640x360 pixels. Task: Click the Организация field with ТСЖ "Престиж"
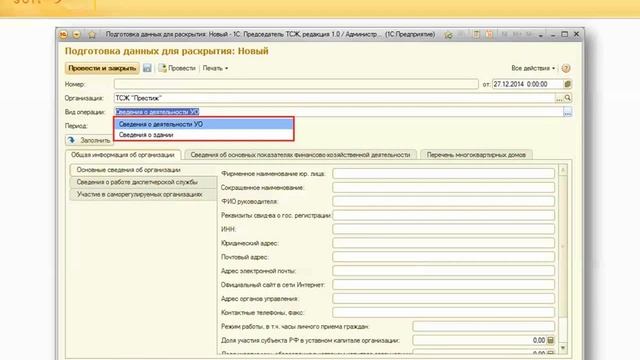(334, 98)
